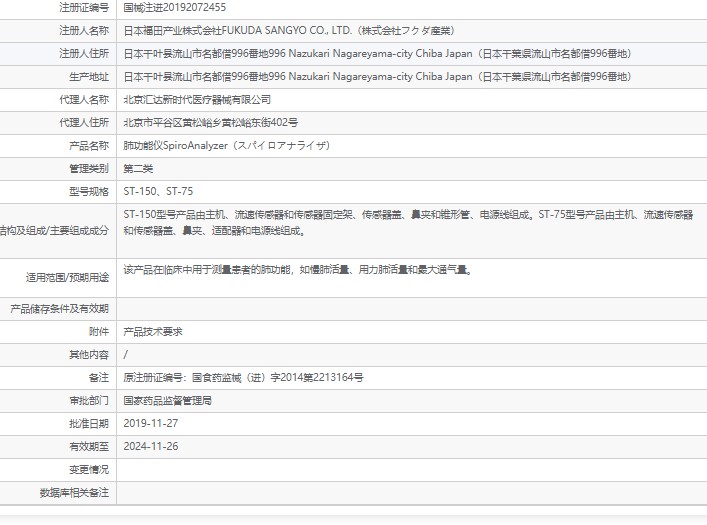Viewport: 707px width, 525px height.
Task: Select the FUKUDA SANGYO CO., LTD. registrant name
Action: [289, 31]
